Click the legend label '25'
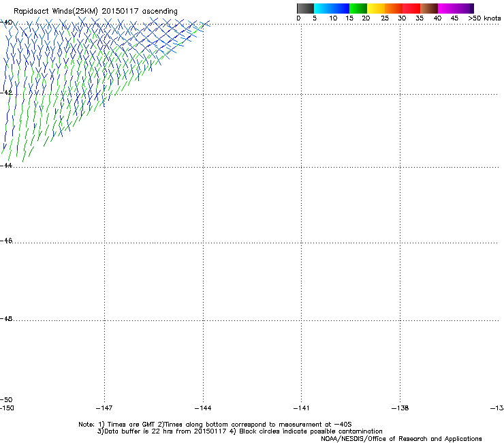Viewport: 504px width, 443px height. click(385, 18)
